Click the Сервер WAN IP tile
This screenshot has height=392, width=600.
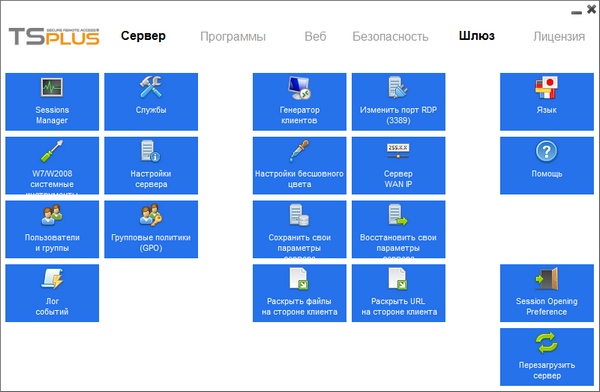[x=398, y=165]
